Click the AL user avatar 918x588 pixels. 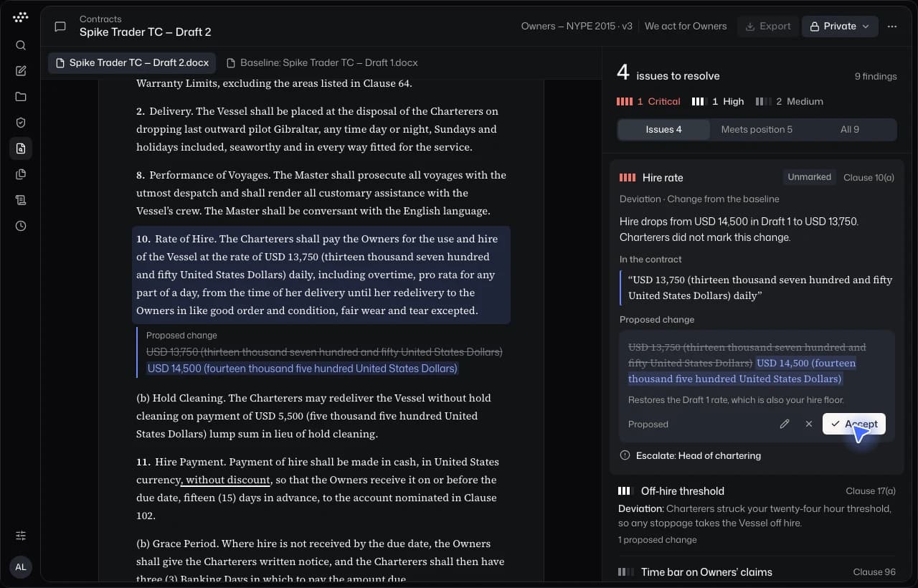21,567
